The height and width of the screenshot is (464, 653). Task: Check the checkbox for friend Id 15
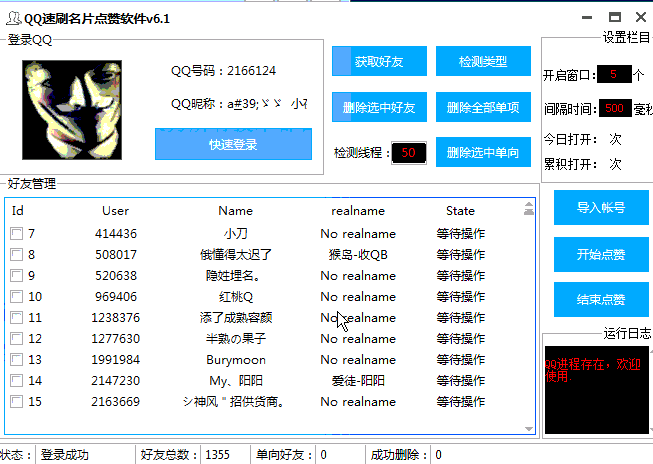(17, 402)
